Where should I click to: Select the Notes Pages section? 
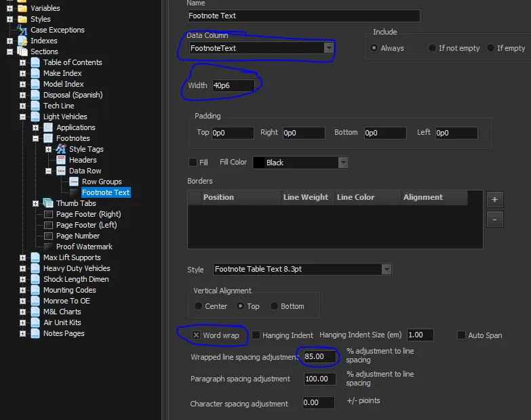tap(64, 333)
